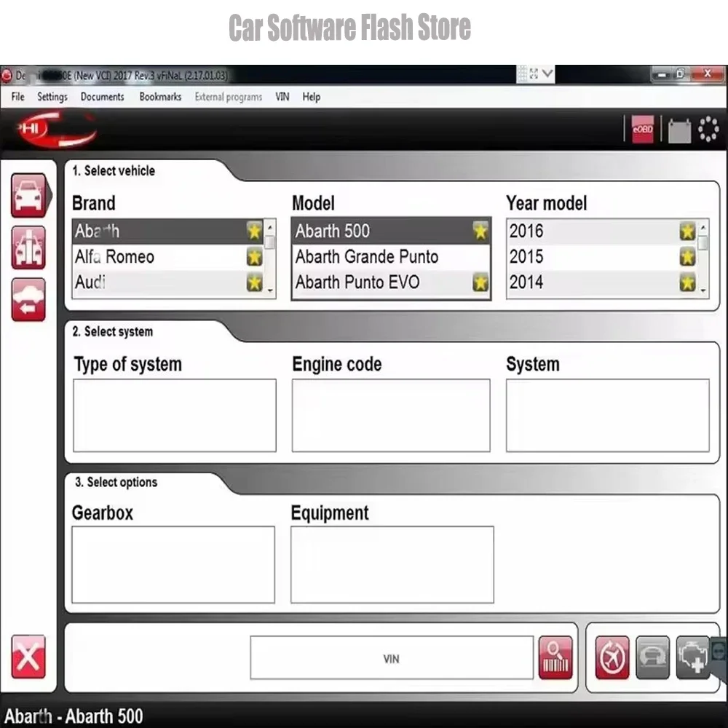Open the Help menu

311,97
